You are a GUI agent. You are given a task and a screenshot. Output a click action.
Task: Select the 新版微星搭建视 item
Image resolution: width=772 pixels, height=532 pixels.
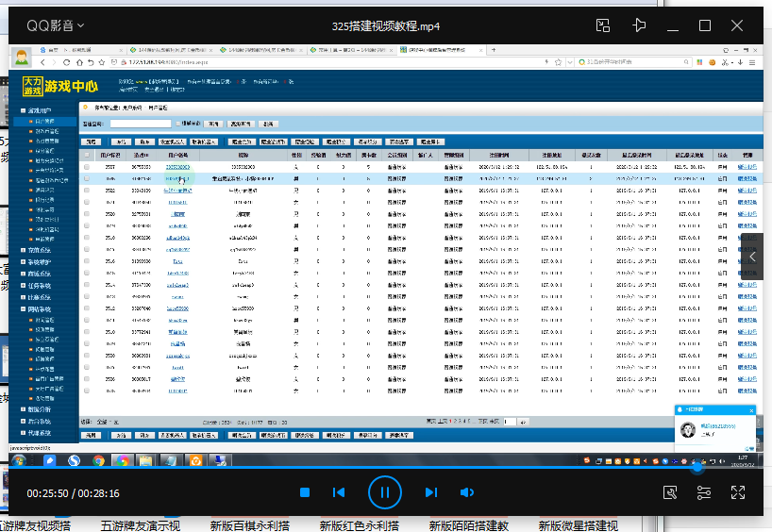[578, 525]
